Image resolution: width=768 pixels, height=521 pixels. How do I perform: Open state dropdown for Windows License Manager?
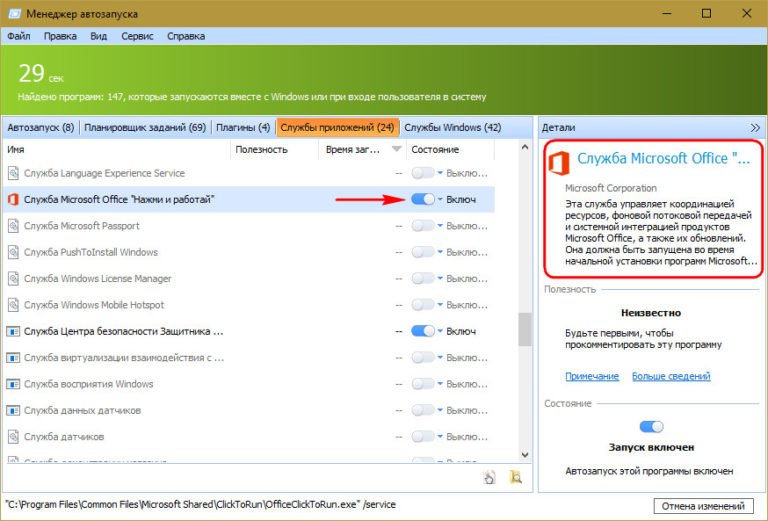coord(440,279)
